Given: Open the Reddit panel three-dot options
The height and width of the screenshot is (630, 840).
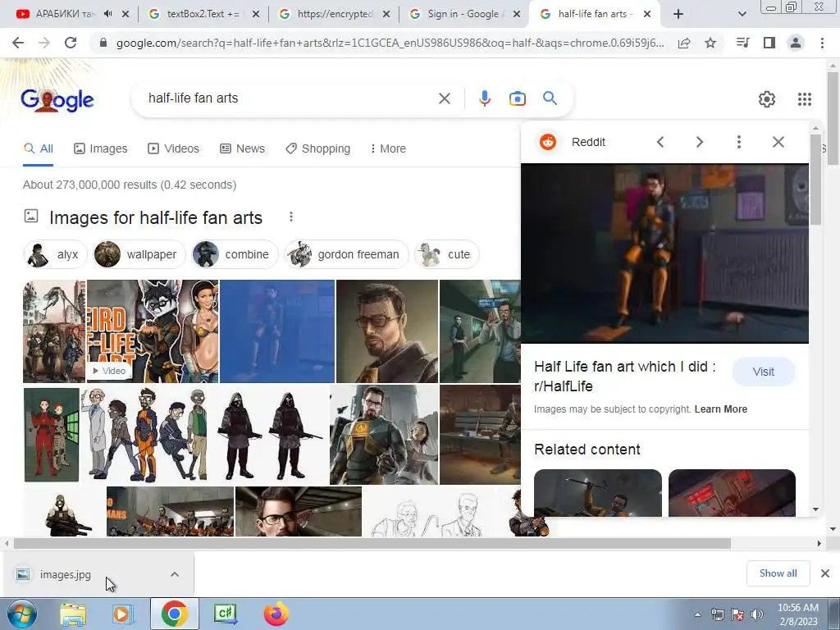Looking at the screenshot, I should 739,142.
